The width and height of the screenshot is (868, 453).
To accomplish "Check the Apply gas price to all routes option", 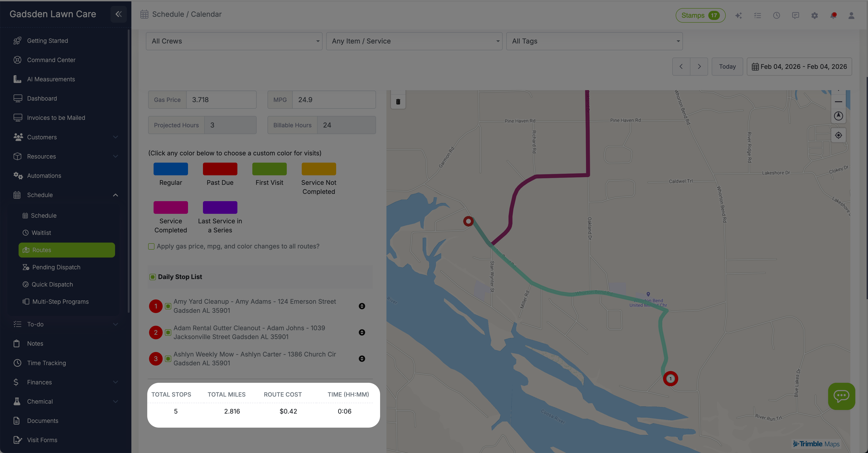I will (151, 246).
